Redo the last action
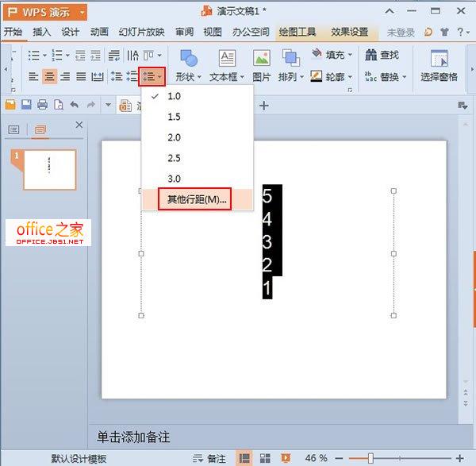This screenshot has height=466, width=476. (90, 105)
